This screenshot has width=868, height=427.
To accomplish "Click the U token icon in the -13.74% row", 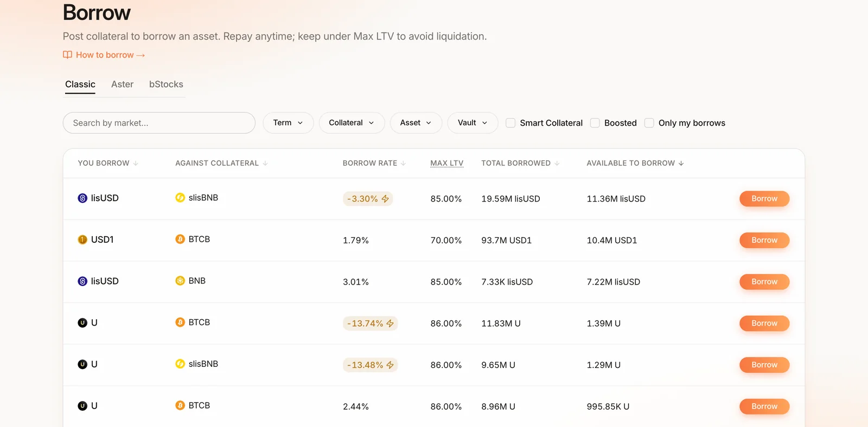I will coord(82,323).
